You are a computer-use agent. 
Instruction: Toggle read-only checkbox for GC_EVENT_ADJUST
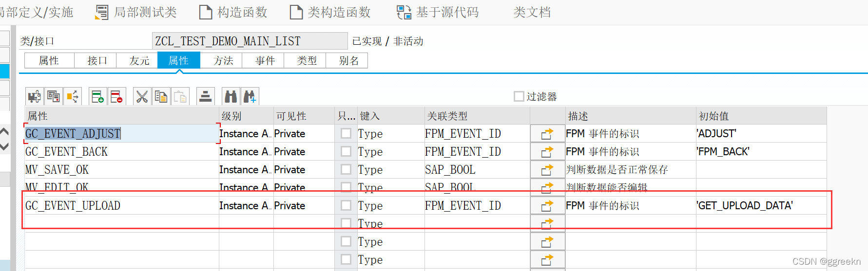tap(346, 133)
